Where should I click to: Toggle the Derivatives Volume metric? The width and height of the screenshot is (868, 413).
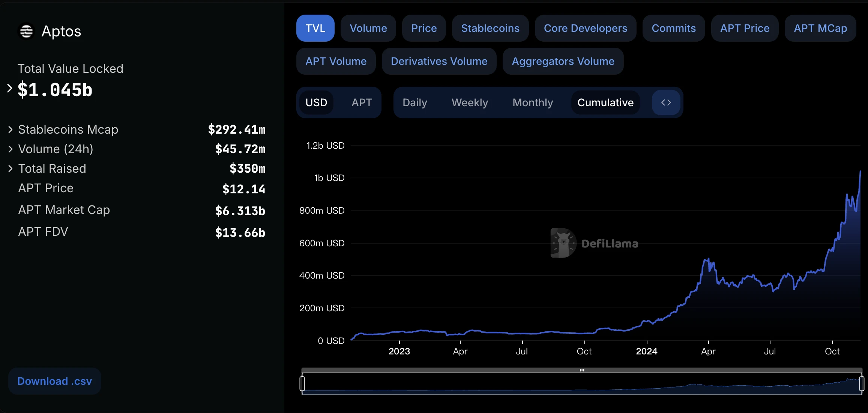click(439, 61)
